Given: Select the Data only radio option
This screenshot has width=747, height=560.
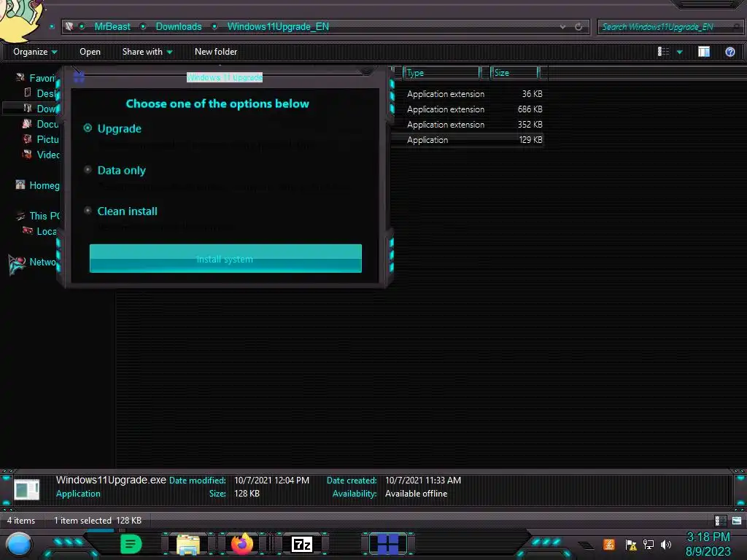Looking at the screenshot, I should coord(88,169).
